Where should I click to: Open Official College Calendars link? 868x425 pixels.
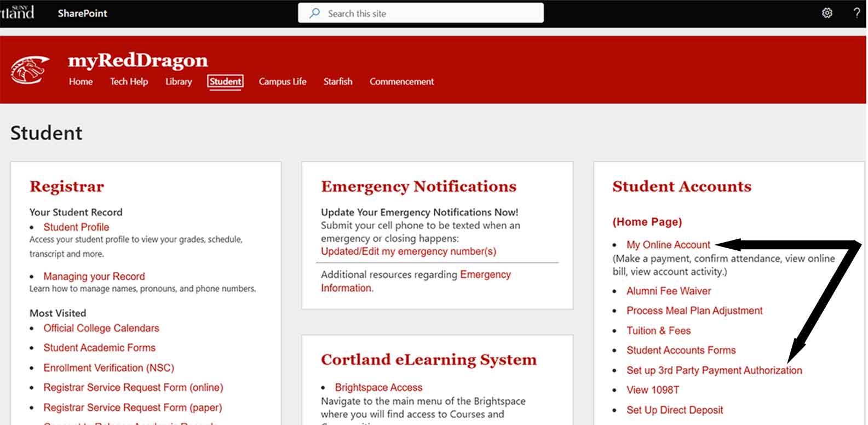tap(101, 328)
